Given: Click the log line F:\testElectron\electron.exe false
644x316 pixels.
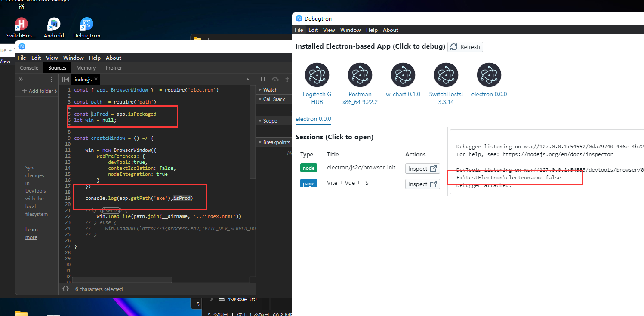Looking at the screenshot, I should click(x=508, y=177).
